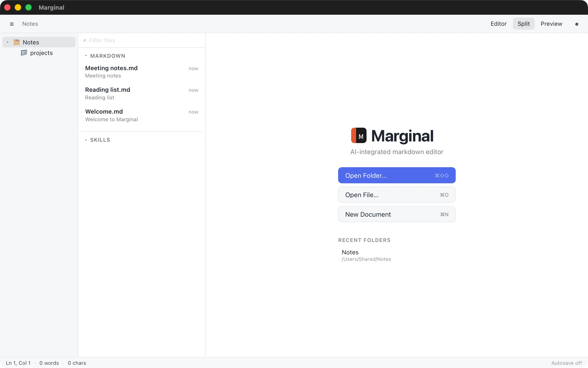Switch to Editor view mode
Image resolution: width=588 pixels, height=368 pixels.
[x=498, y=24]
